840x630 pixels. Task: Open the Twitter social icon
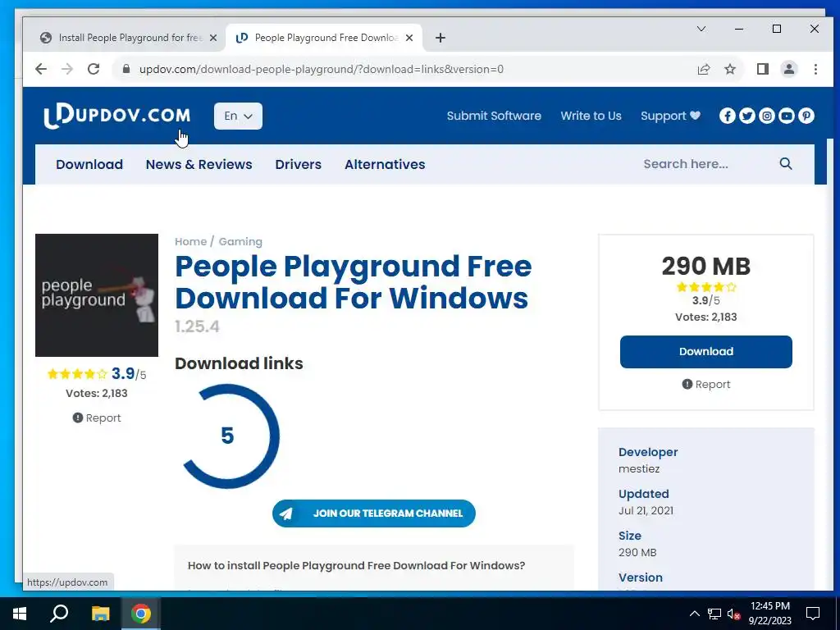pos(746,116)
